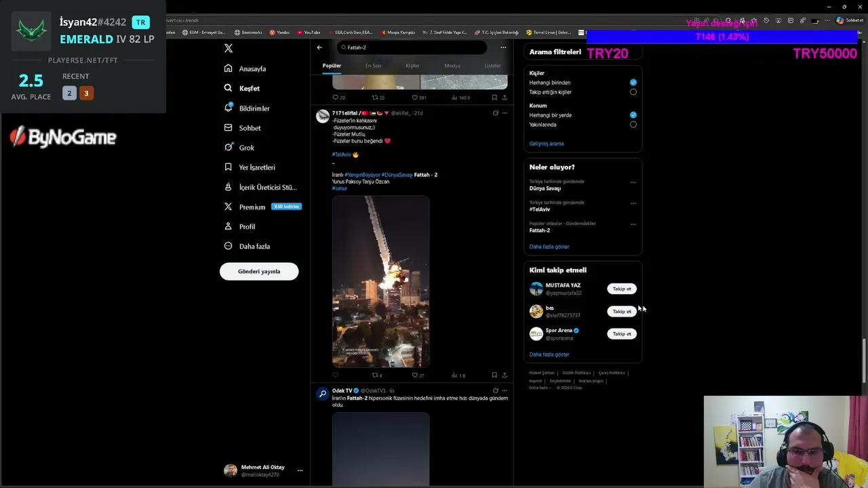Follow Spor Arena with Takip et
868x488 pixels.
(622, 333)
